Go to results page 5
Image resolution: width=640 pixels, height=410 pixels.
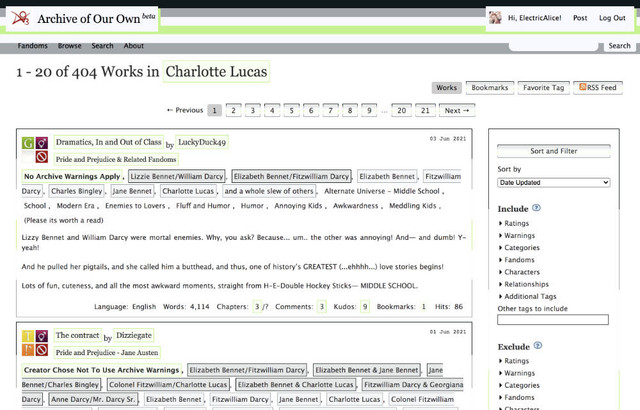[291, 111]
